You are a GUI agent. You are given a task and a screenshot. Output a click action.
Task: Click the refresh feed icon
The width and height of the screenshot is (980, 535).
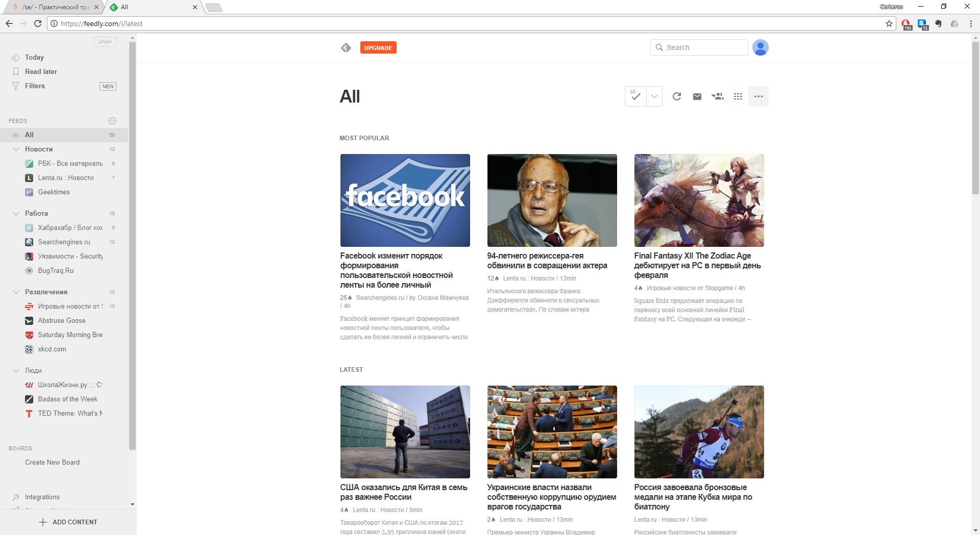(677, 96)
